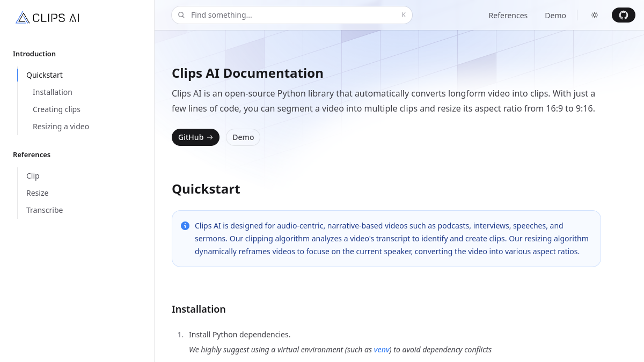Open the Demo link in header
Screen dimensions: 644x362
click(x=555, y=16)
